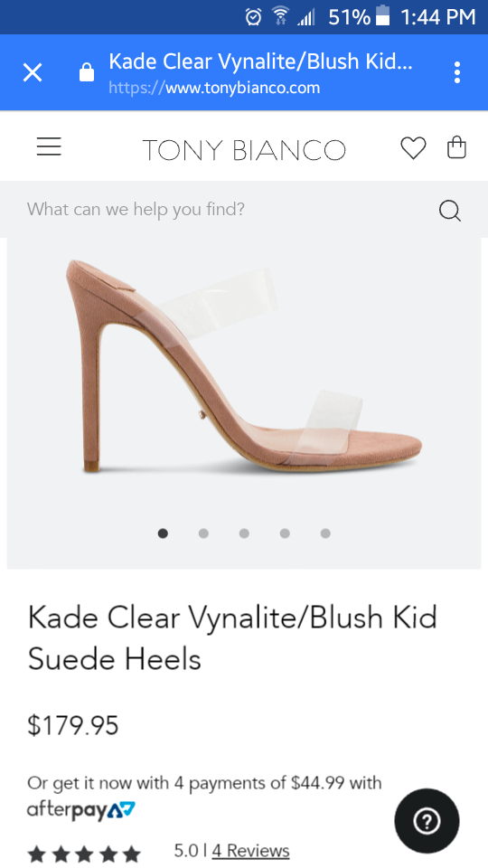The image size is (488, 868).
Task: Open the shopping bag cart
Action: point(456,147)
